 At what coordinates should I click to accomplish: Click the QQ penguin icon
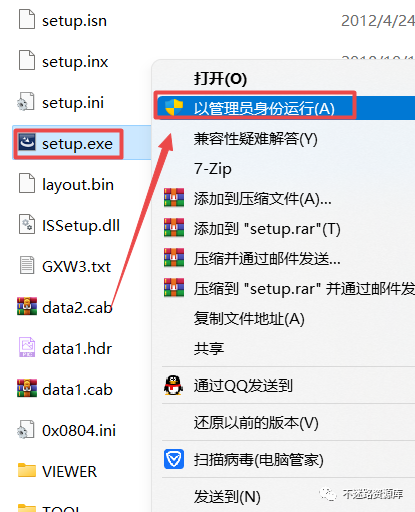(x=173, y=386)
